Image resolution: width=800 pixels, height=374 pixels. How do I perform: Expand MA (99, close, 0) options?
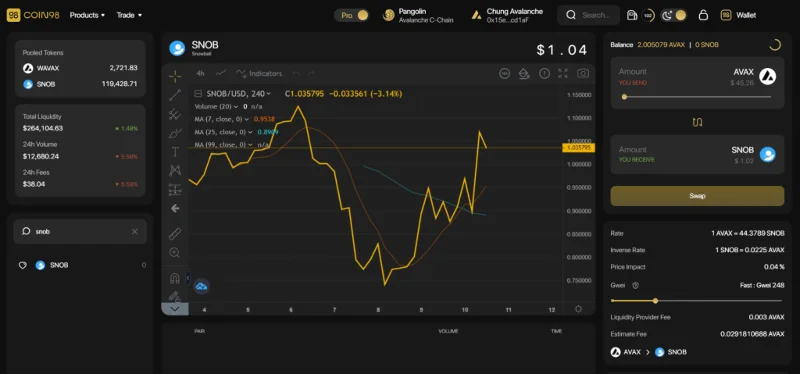tap(250, 145)
